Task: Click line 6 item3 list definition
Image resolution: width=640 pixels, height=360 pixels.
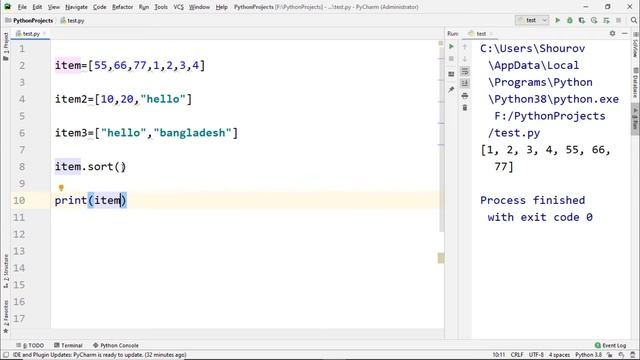Action: (146, 133)
